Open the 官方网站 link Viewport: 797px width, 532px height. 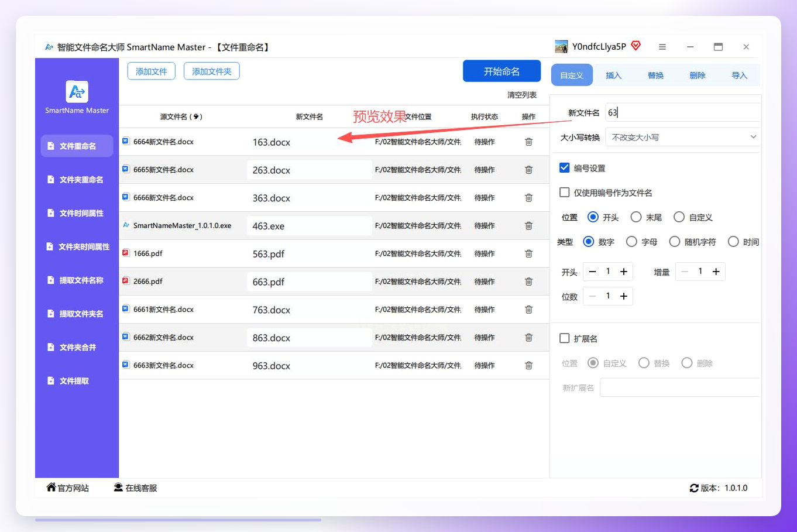(68, 488)
